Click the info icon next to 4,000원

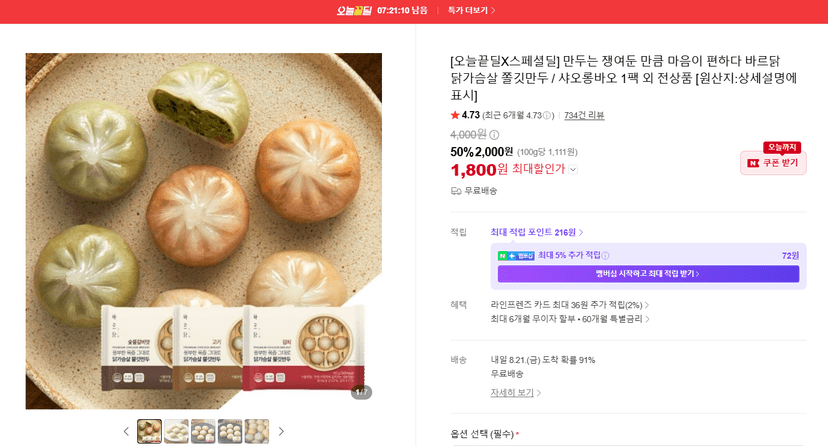pos(494,135)
